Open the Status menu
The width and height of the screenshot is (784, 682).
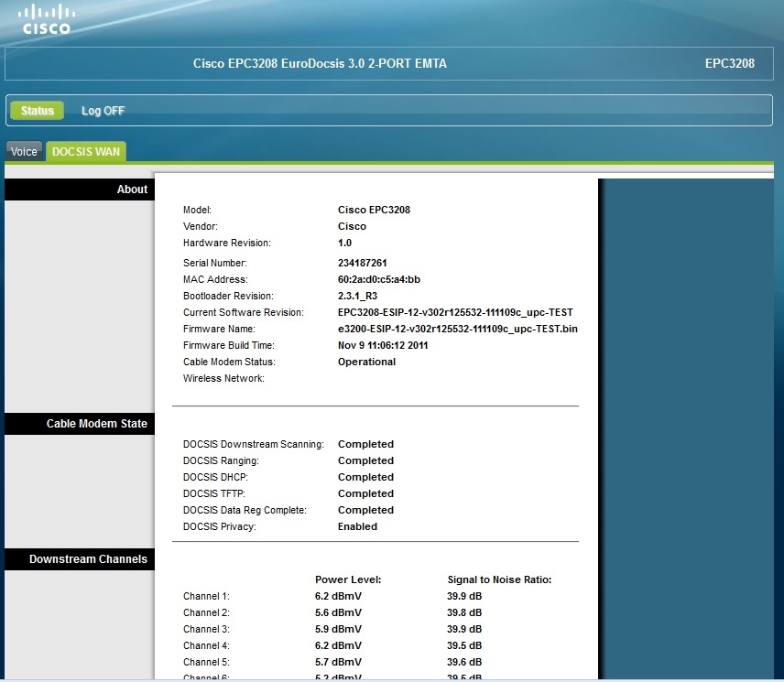tap(37, 111)
